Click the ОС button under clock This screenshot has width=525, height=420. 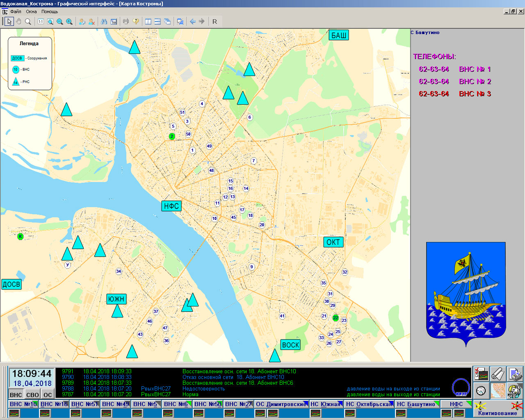pyautogui.click(x=48, y=395)
